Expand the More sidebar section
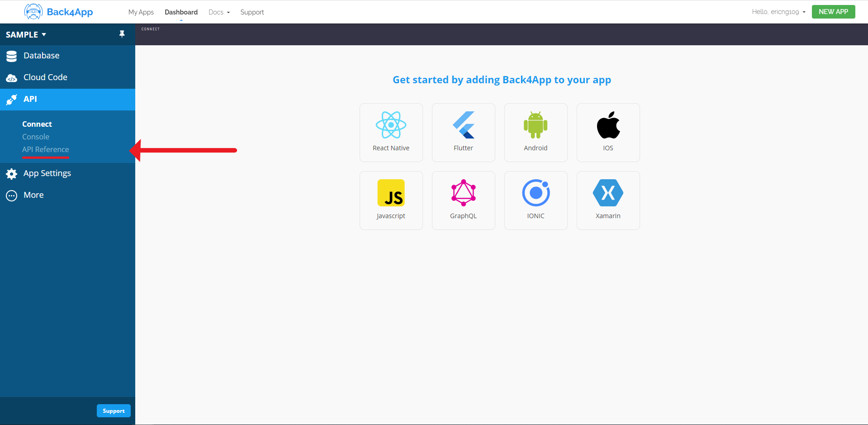The image size is (868, 425). [x=68, y=195]
